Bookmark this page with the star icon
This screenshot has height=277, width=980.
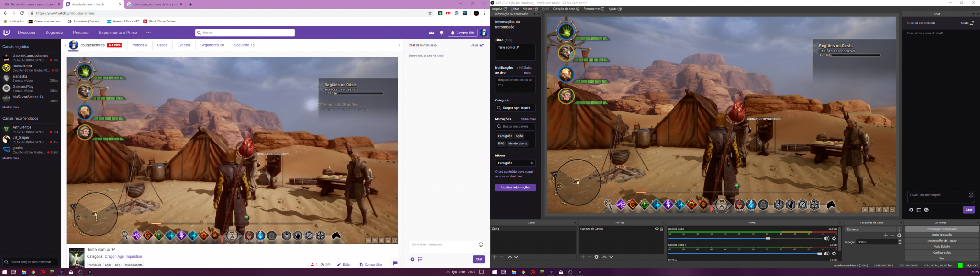tap(430, 13)
